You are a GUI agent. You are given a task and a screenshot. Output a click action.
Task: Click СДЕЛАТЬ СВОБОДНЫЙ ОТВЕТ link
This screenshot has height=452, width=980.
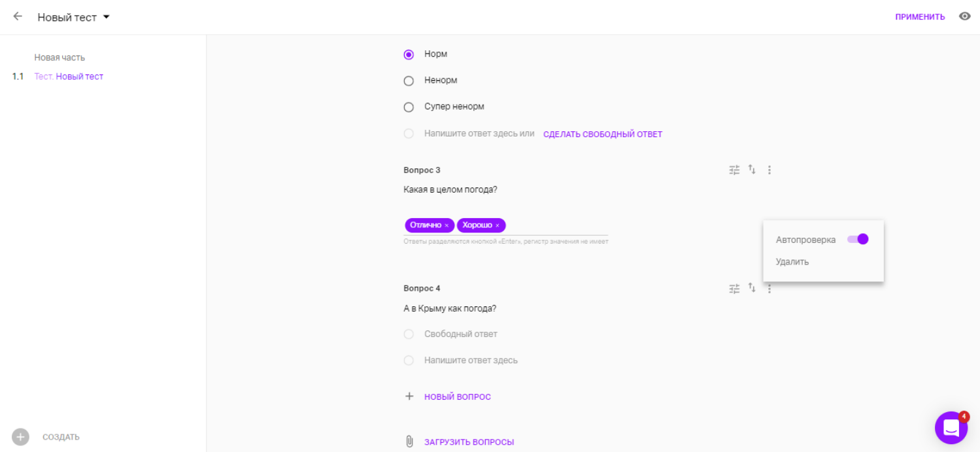603,134
